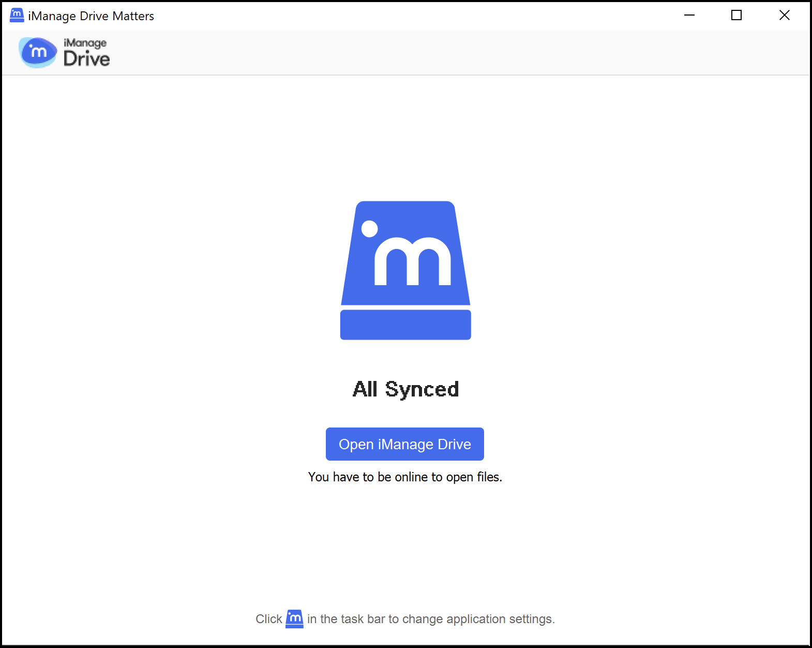Click the white dot on the drive icon
Image resolution: width=812 pixels, height=648 pixels.
click(x=369, y=228)
